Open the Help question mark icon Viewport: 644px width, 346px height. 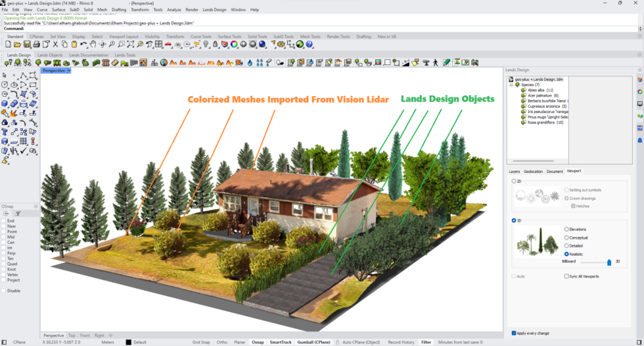[310, 45]
